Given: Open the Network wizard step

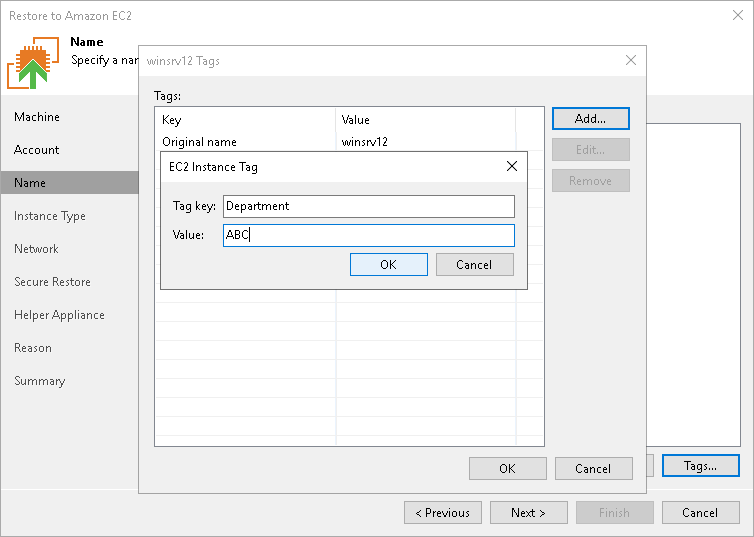Looking at the screenshot, I should [37, 249].
